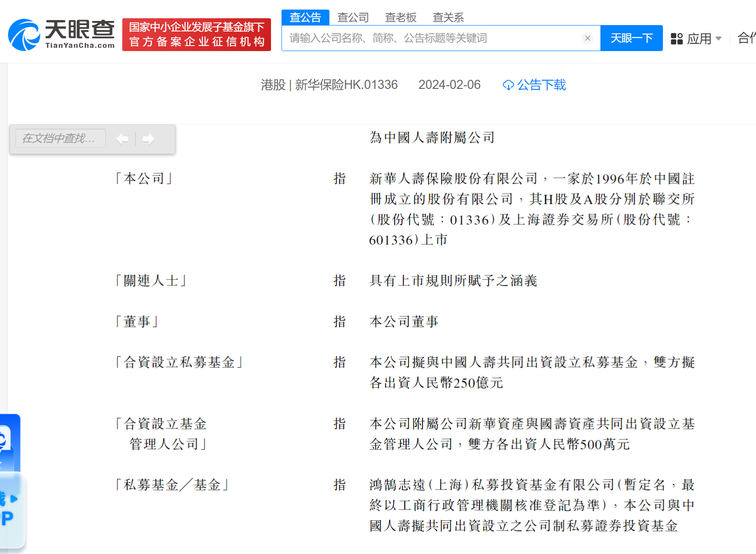Click the 应用 grid icon

tap(677, 39)
